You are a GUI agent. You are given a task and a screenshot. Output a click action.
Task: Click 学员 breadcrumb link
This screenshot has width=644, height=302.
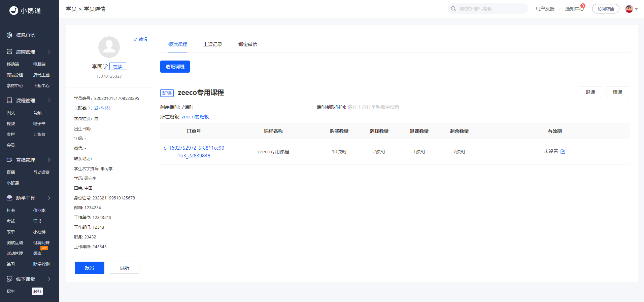coord(71,9)
